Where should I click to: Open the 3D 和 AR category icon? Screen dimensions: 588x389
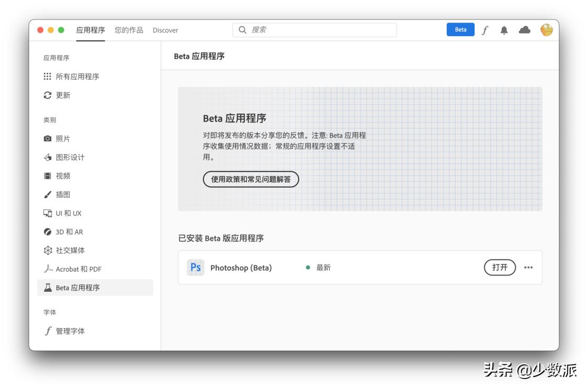pyautogui.click(x=48, y=232)
